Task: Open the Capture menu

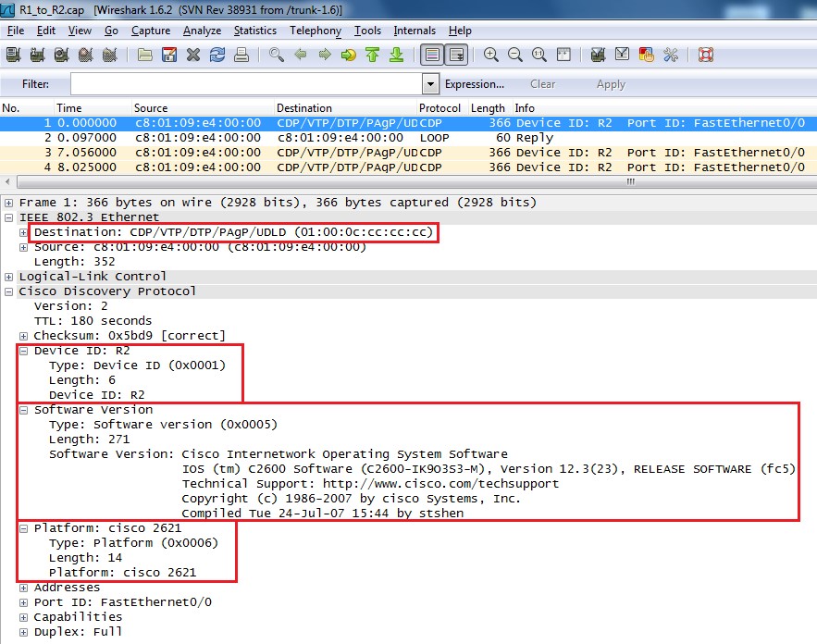Action: (151, 31)
